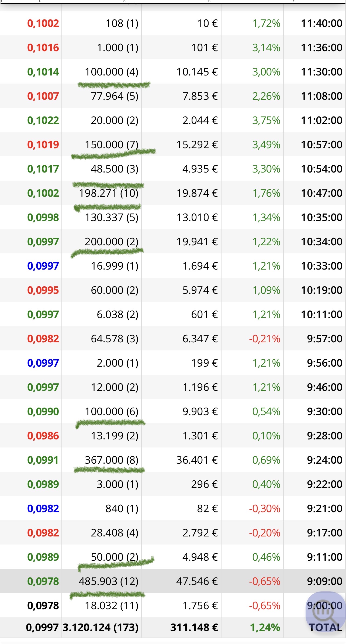Click the 7.853 € amount

[200, 96]
